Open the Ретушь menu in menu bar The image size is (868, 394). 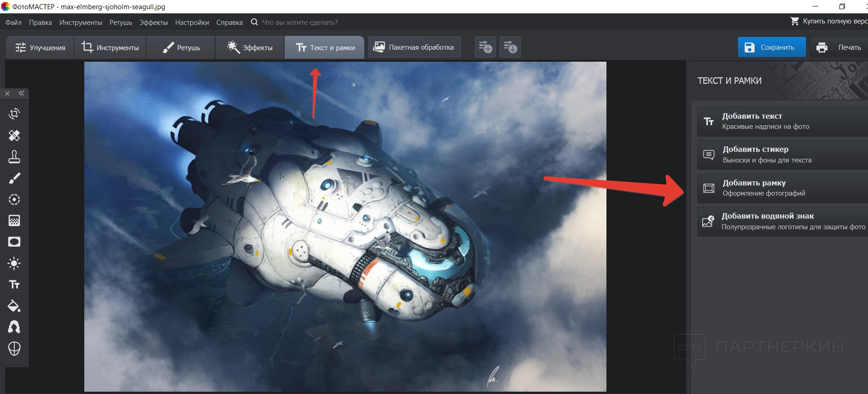click(121, 22)
